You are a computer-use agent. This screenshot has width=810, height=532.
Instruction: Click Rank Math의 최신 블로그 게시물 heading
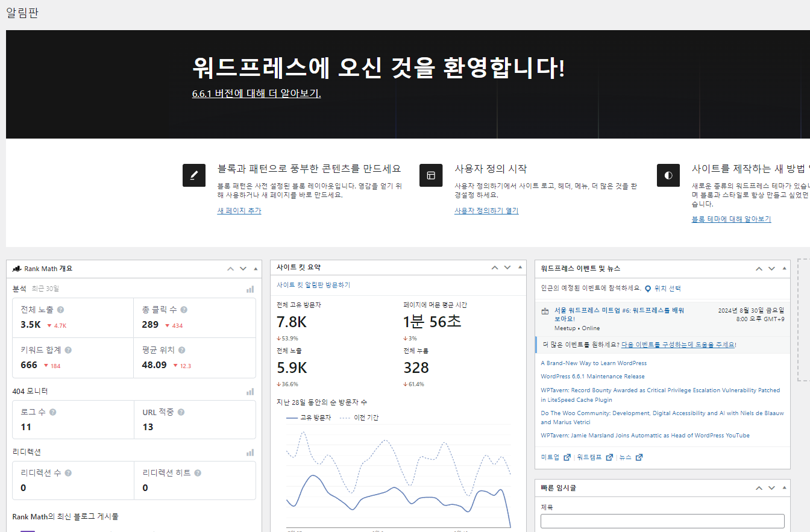(x=66, y=516)
